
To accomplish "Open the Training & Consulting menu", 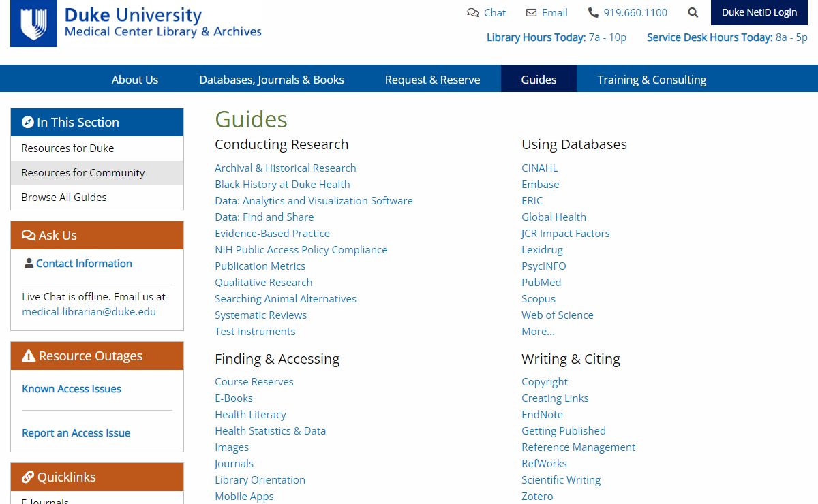I will 652,80.
